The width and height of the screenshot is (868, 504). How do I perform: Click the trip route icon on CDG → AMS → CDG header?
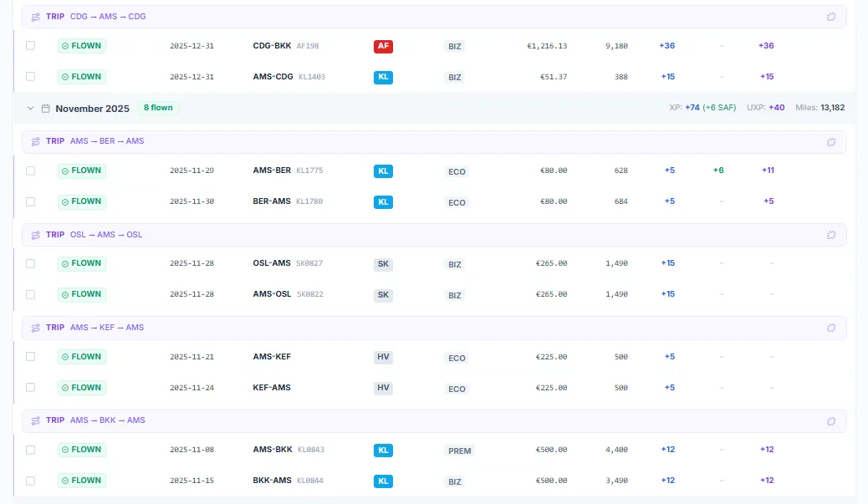[34, 16]
